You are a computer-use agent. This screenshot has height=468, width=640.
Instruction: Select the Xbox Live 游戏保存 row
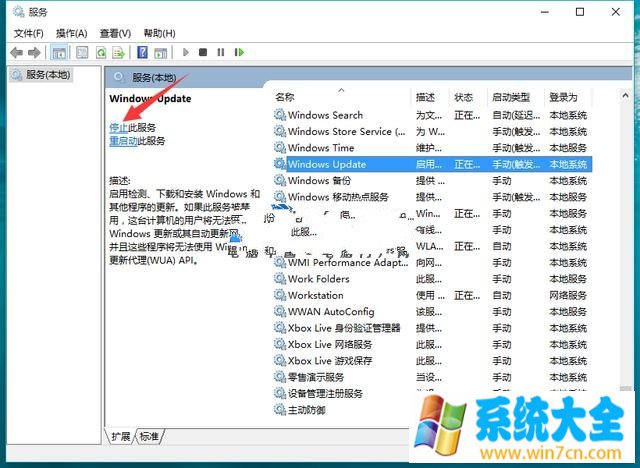click(x=432, y=361)
